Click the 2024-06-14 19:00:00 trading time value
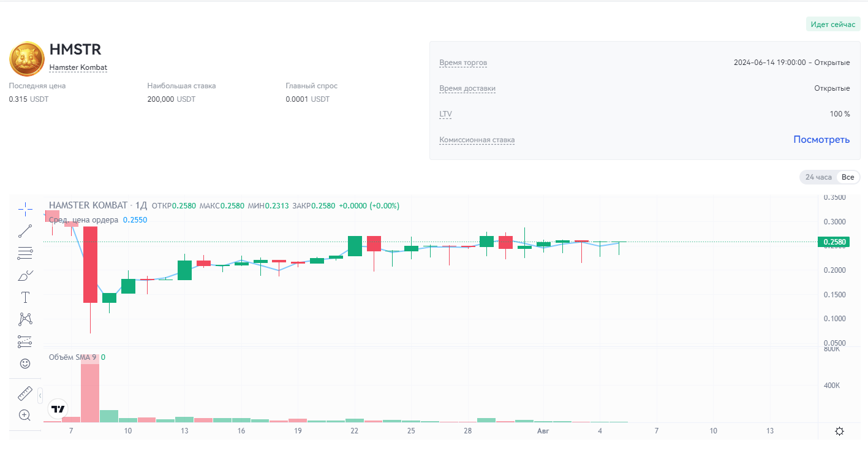 (769, 63)
